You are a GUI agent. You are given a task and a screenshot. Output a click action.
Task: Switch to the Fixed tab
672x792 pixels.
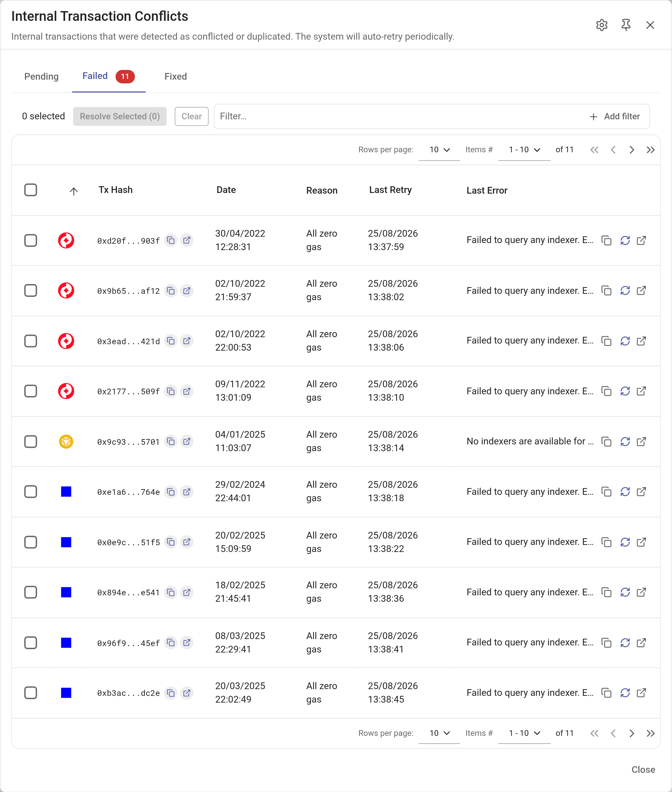[176, 76]
